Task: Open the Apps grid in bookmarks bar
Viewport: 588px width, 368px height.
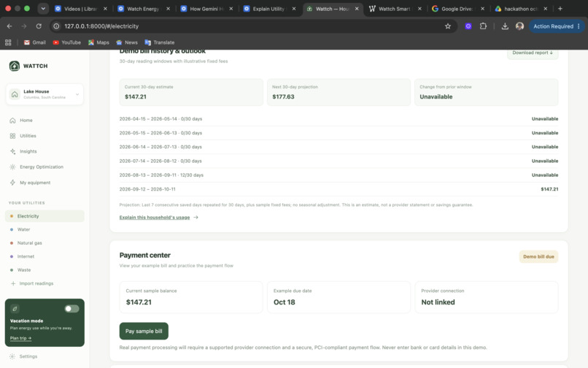Action: point(8,42)
